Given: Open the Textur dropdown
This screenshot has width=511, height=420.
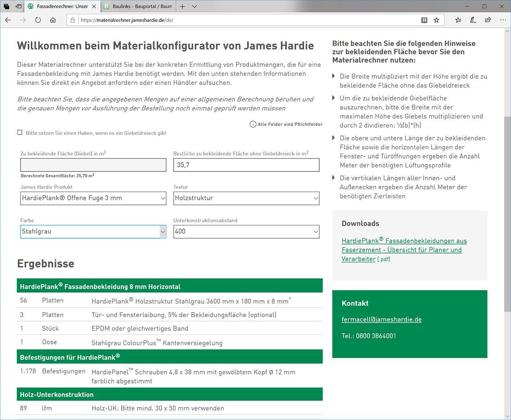Looking at the screenshot, I should pyautogui.click(x=247, y=198).
